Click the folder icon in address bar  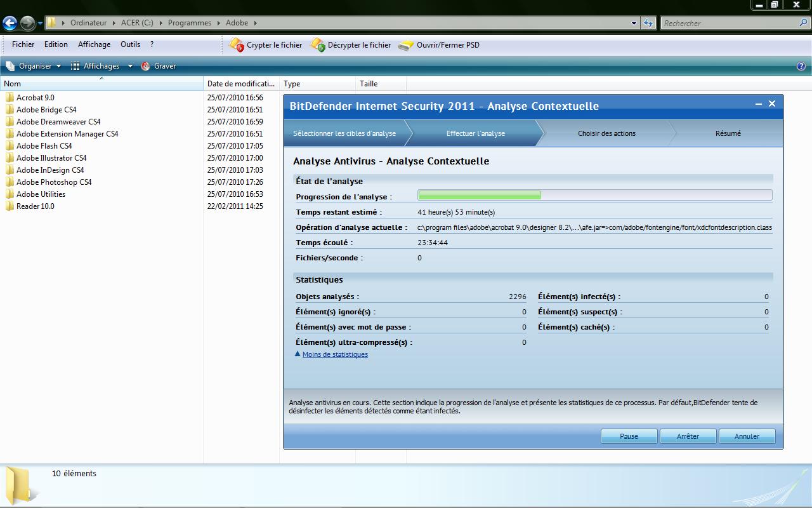tap(52, 22)
